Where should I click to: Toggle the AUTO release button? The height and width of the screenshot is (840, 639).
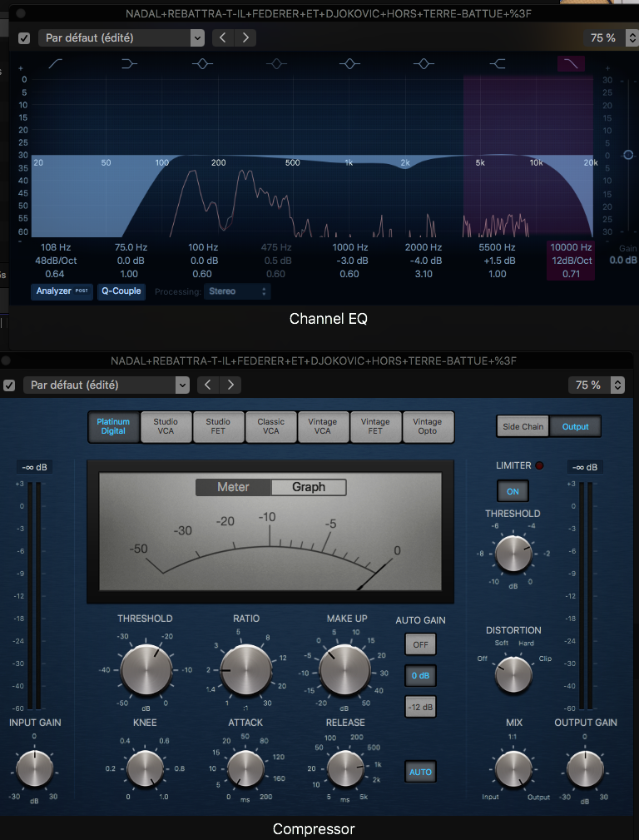pos(420,773)
